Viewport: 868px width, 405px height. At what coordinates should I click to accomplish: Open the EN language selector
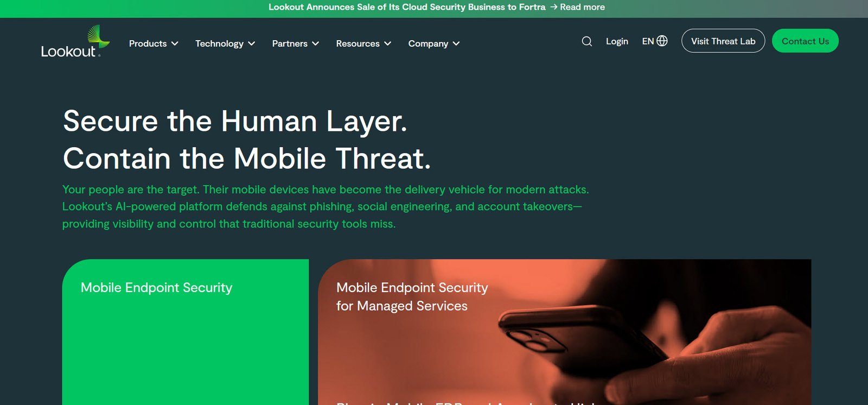655,41
